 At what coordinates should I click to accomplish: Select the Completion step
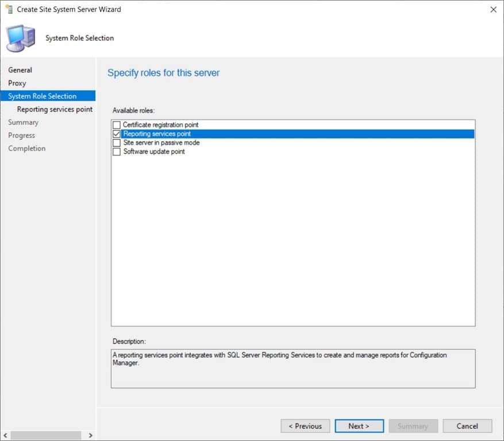click(x=26, y=148)
